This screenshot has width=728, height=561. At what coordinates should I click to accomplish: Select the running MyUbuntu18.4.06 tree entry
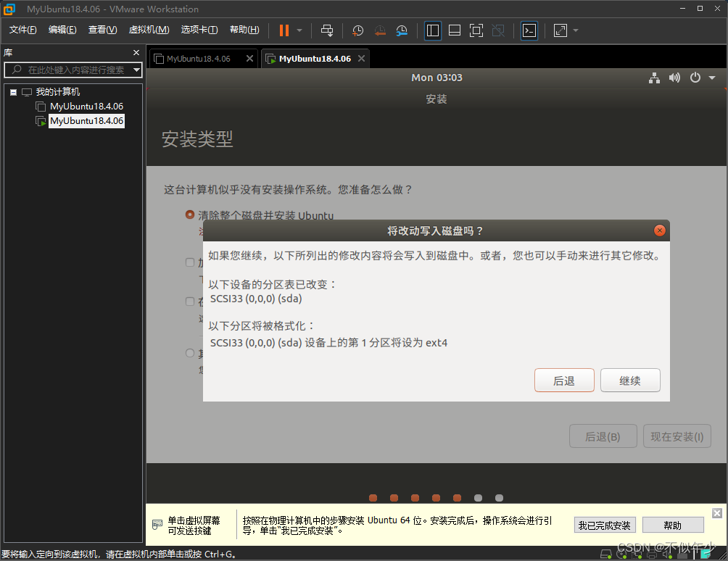tap(86, 120)
